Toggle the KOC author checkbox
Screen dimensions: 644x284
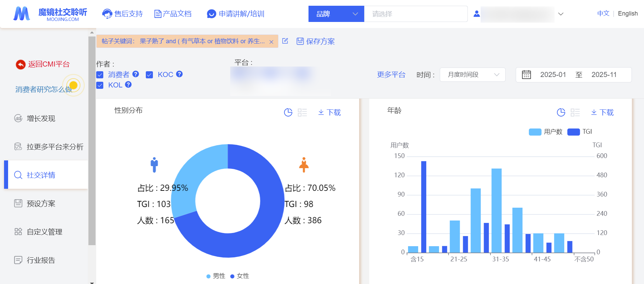click(x=150, y=75)
